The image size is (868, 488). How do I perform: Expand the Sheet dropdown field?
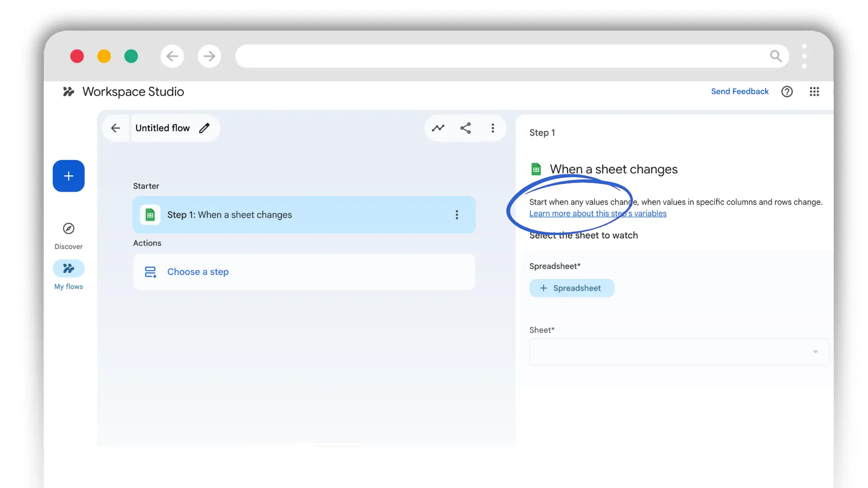(678, 352)
